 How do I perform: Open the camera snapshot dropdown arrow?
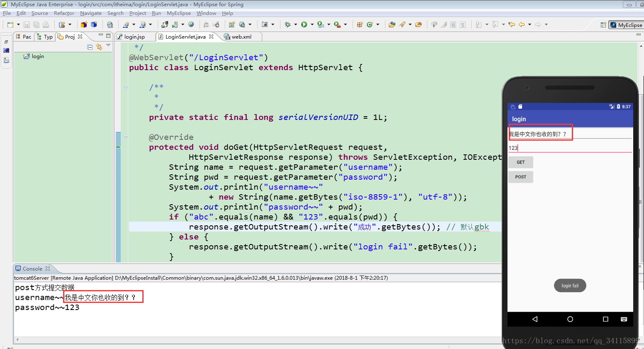tap(273, 25)
